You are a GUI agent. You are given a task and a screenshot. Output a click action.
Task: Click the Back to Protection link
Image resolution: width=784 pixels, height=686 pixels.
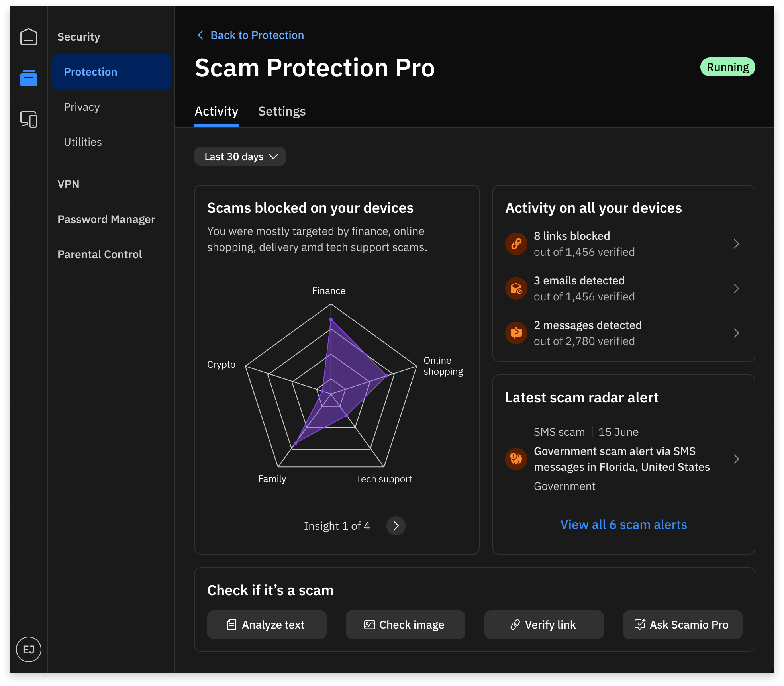257,35
